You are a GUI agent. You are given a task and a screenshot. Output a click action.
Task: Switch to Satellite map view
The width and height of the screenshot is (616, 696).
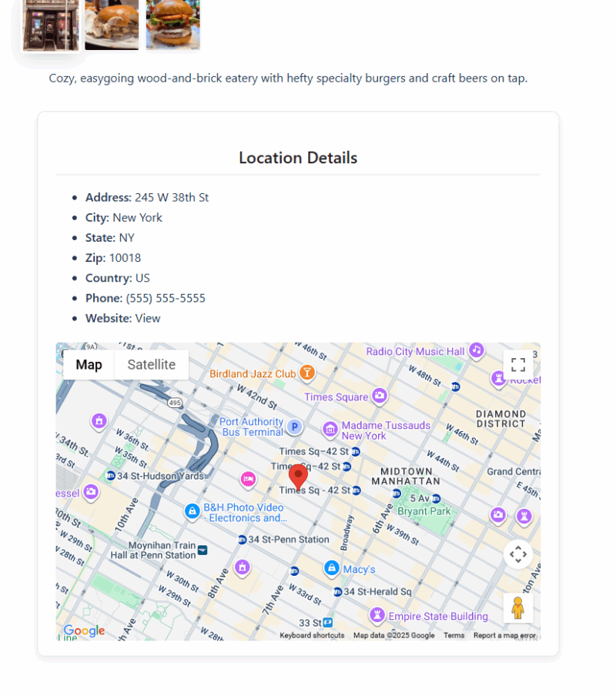coord(151,365)
